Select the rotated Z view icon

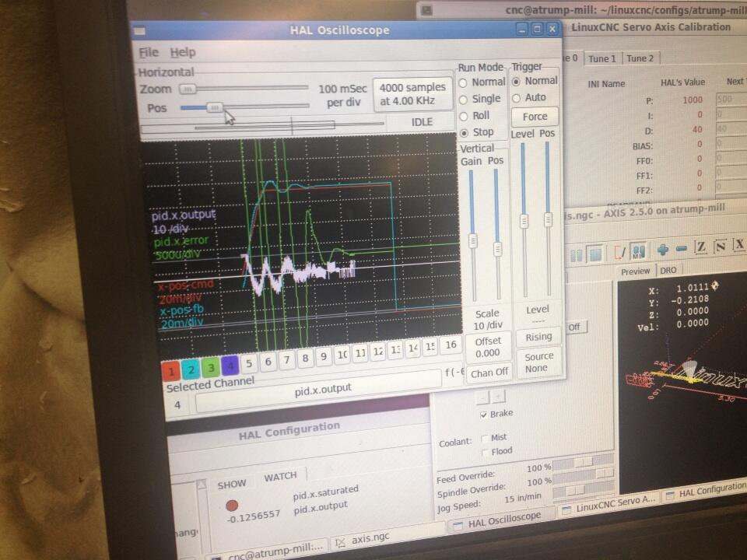(721, 246)
